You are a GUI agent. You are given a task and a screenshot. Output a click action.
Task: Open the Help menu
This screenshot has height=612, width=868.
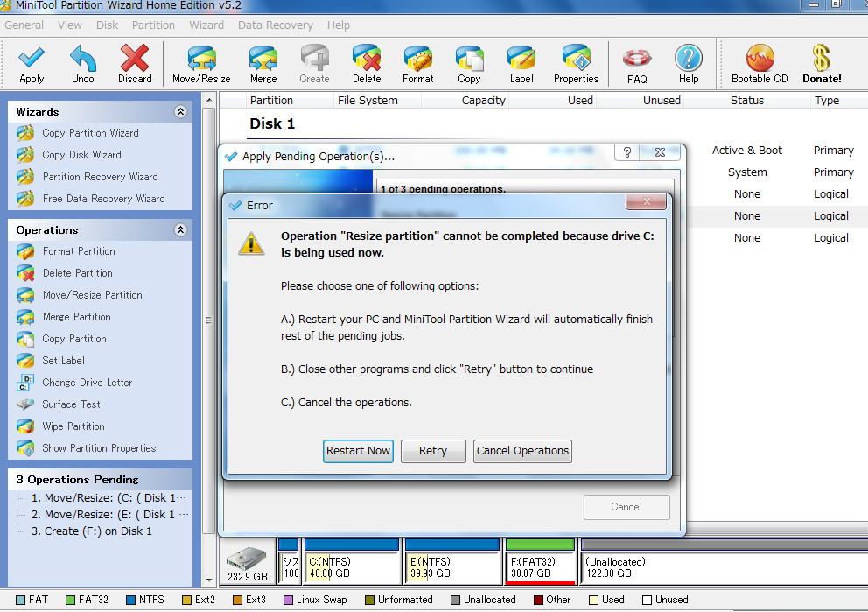(x=339, y=25)
